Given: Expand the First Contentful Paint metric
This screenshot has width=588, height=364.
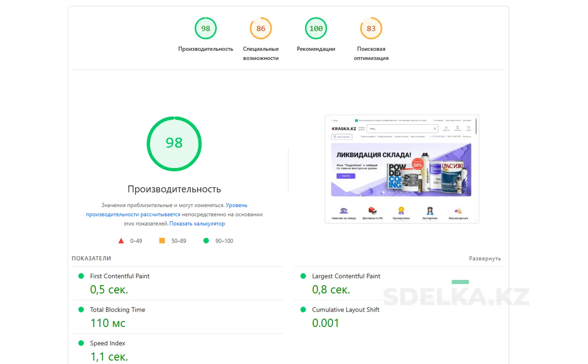Looking at the screenshot, I should [x=120, y=276].
